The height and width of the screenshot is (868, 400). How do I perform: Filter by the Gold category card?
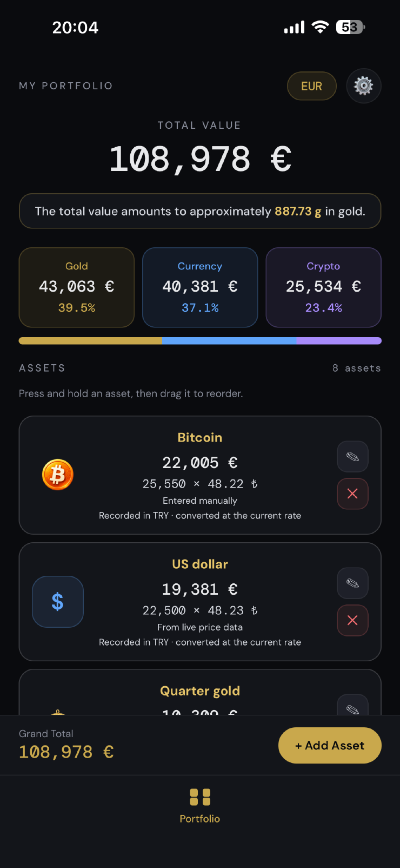77,287
